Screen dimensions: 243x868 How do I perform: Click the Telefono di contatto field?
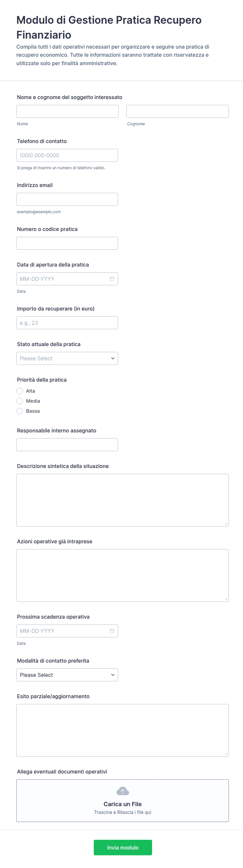pyautogui.click(x=67, y=155)
